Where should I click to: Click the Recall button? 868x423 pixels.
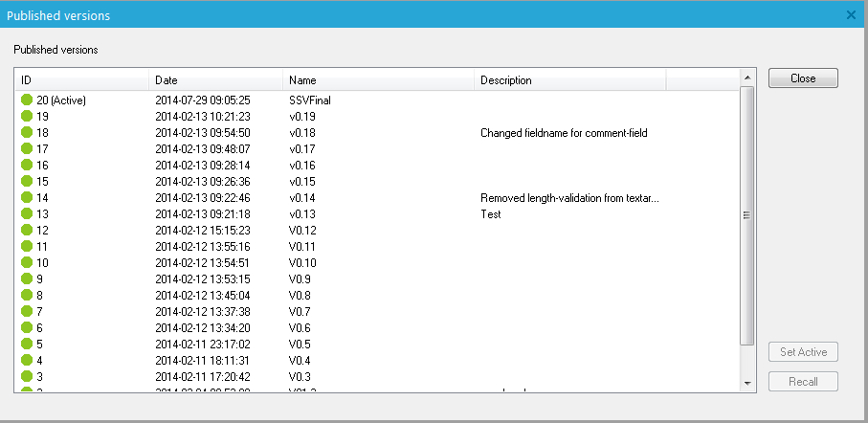point(803,382)
